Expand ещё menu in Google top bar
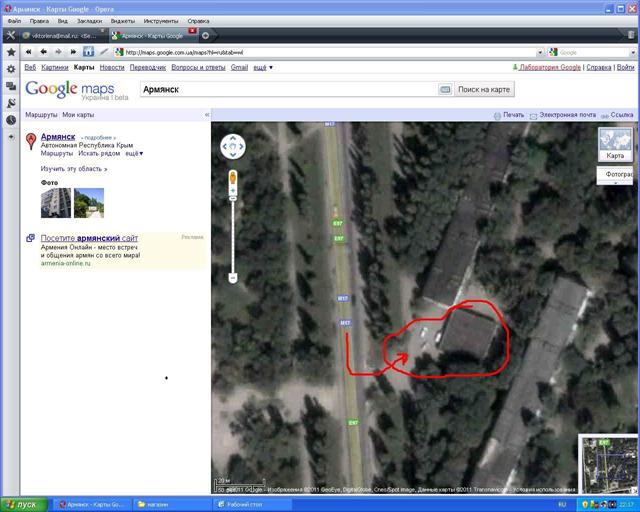640x512 pixels. [262, 68]
